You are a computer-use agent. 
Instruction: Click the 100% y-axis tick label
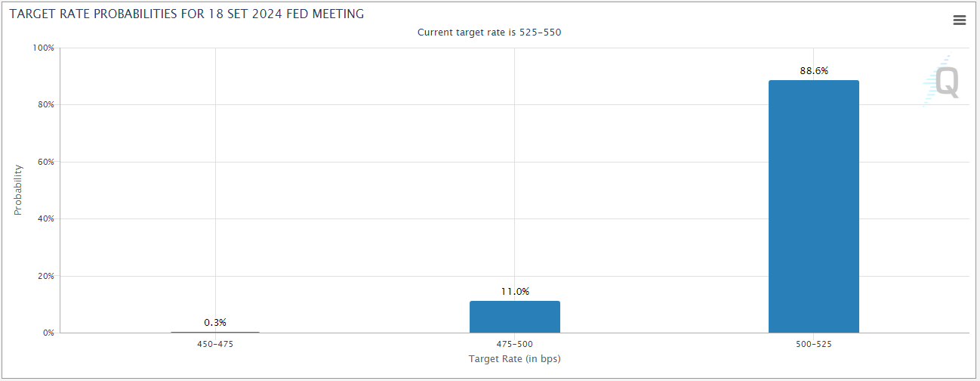pyautogui.click(x=44, y=48)
